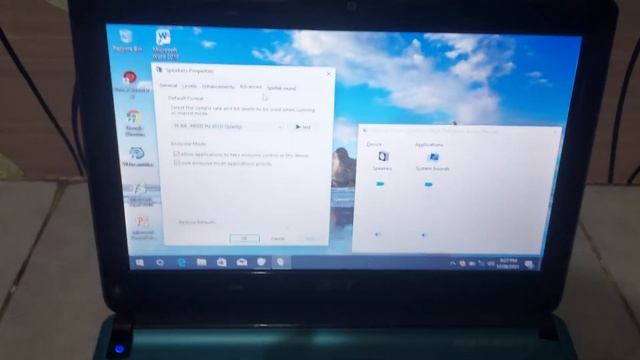Click the System Sounds icon in Volume Mixer
The width and height of the screenshot is (640, 360).
click(433, 157)
